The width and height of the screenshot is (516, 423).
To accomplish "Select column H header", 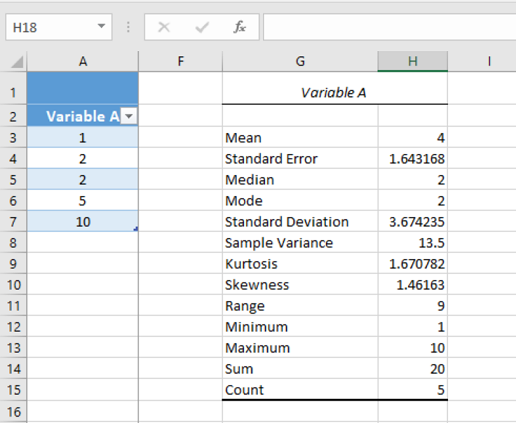I will (x=413, y=61).
